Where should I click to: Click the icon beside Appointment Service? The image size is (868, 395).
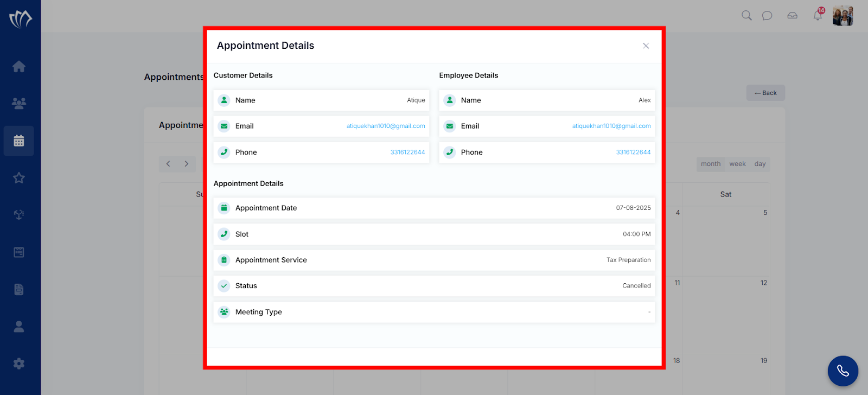click(x=224, y=260)
